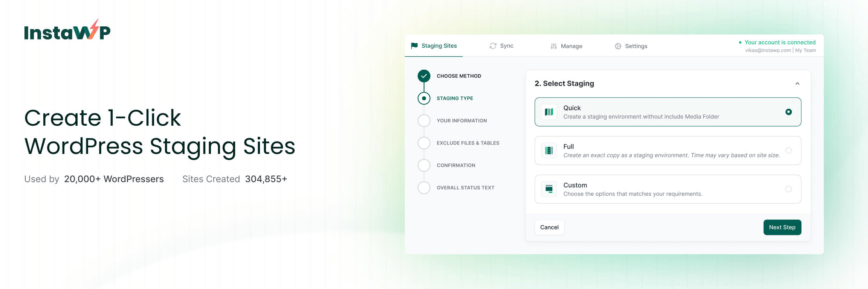Image resolution: width=868 pixels, height=289 pixels.
Task: Select the Custom staging radio button
Action: tap(788, 189)
